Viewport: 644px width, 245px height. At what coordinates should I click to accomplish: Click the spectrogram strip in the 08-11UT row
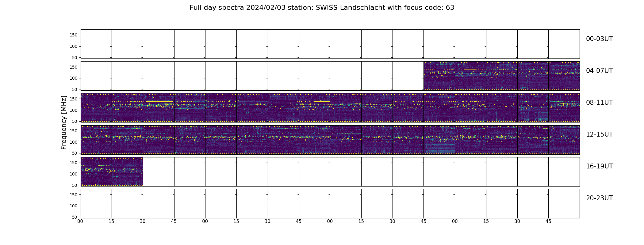[x=330, y=108]
